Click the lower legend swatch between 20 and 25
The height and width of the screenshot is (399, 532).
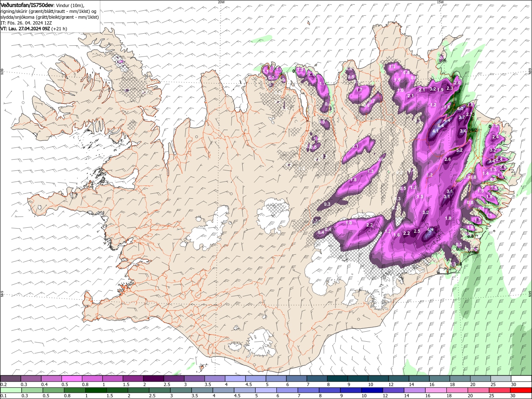click(x=478, y=390)
